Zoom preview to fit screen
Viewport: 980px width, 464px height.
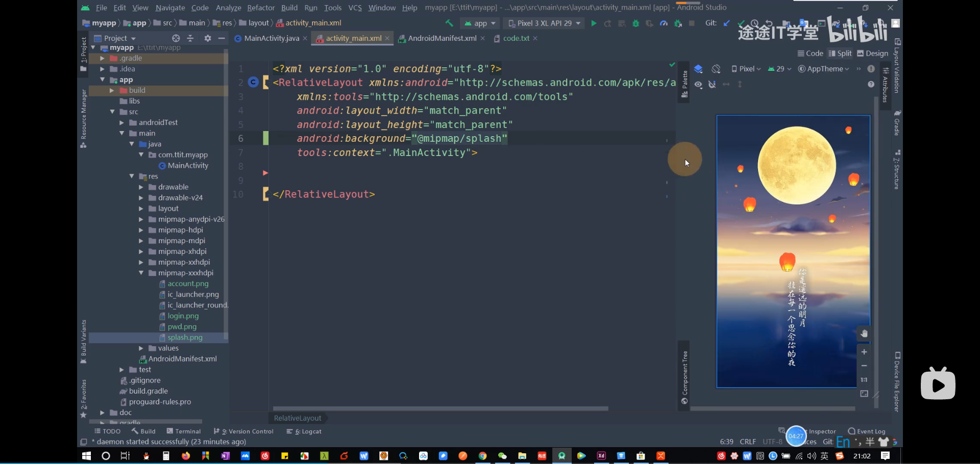(x=864, y=394)
